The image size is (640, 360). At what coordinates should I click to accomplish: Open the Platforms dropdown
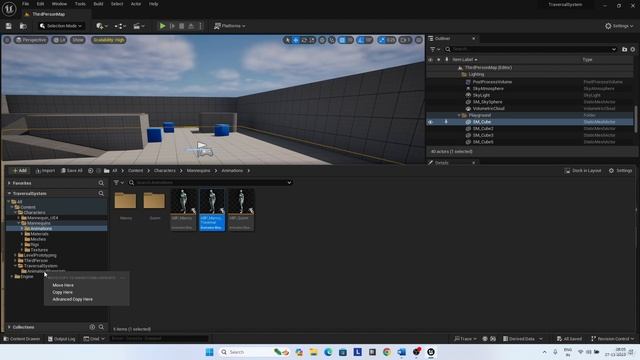coord(230,26)
